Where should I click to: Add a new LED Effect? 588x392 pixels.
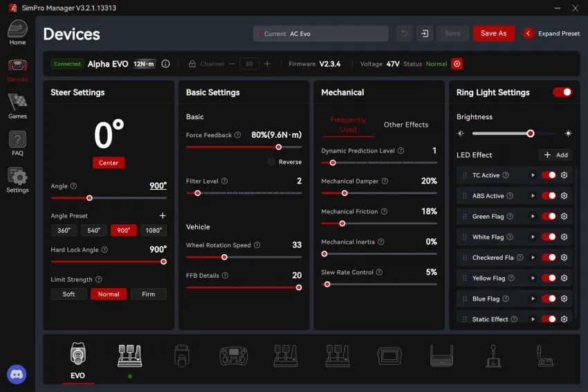tap(555, 154)
